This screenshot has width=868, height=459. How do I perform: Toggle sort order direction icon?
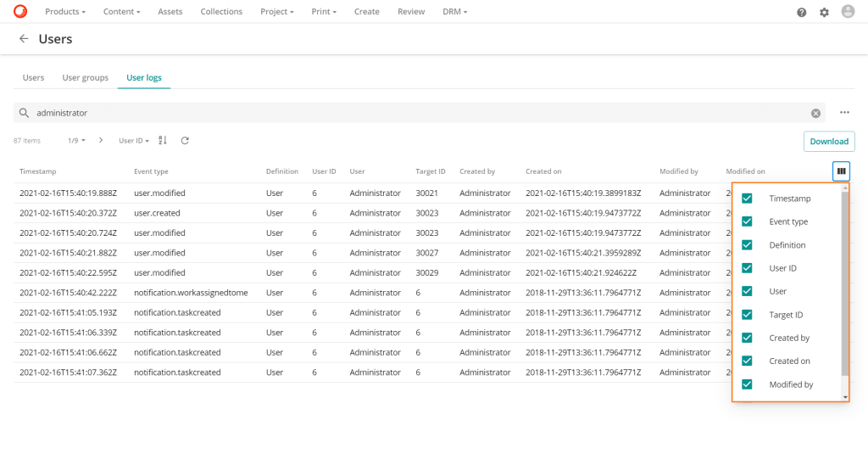coord(164,141)
